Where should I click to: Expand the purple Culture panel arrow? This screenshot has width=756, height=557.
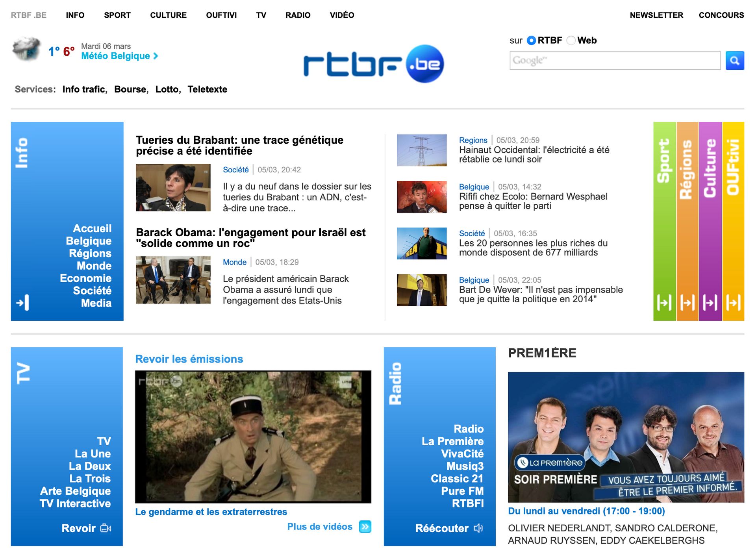(710, 302)
